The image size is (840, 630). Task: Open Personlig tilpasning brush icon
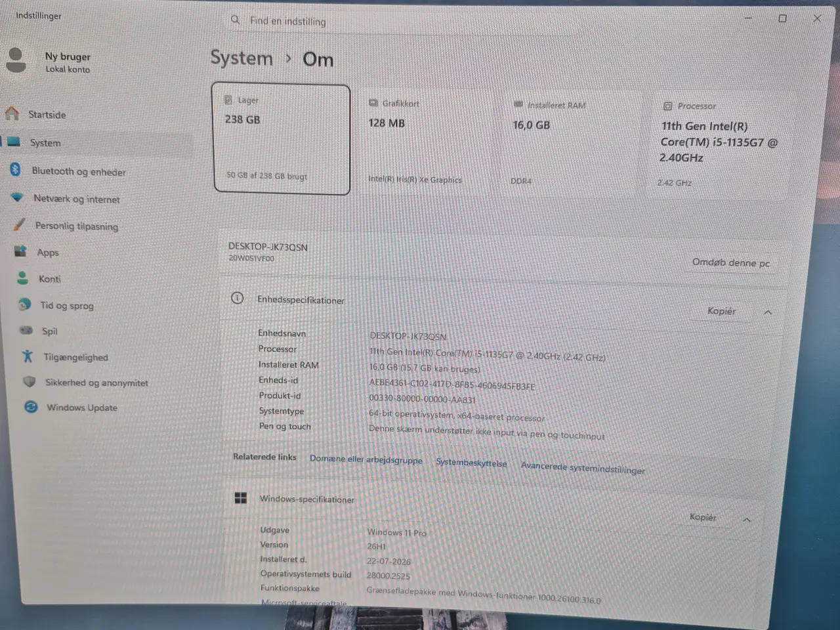click(18, 225)
